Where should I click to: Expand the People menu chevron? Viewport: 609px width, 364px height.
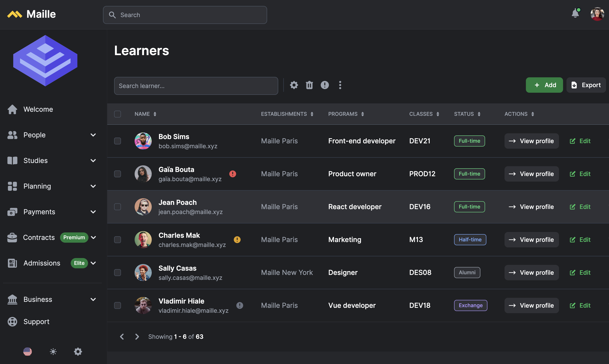click(93, 135)
